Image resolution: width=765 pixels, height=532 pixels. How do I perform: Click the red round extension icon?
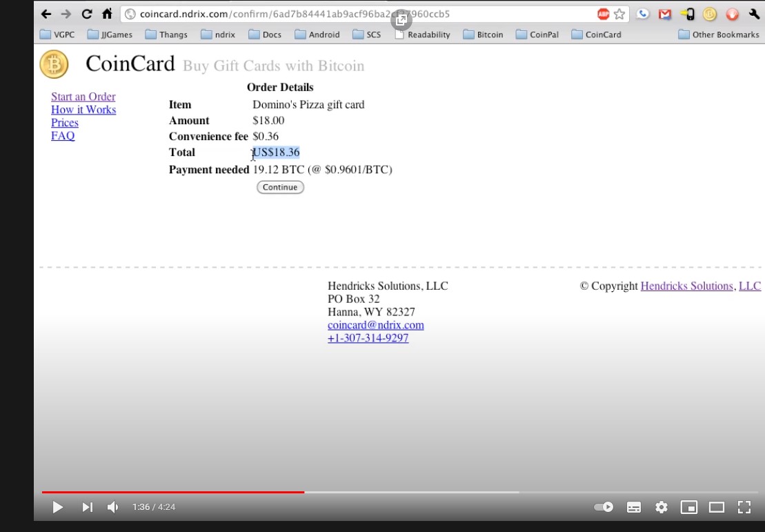(732, 14)
